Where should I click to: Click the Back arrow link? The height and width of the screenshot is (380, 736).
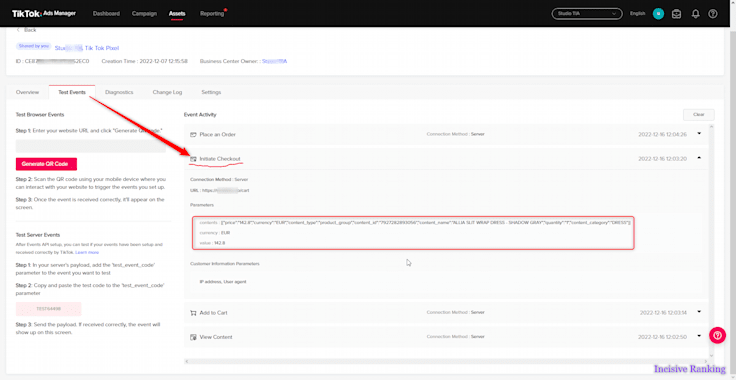(26, 30)
